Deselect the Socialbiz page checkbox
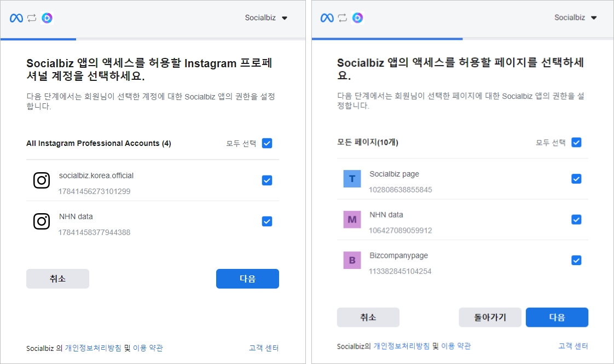The width and height of the screenshot is (614, 364). point(576,179)
